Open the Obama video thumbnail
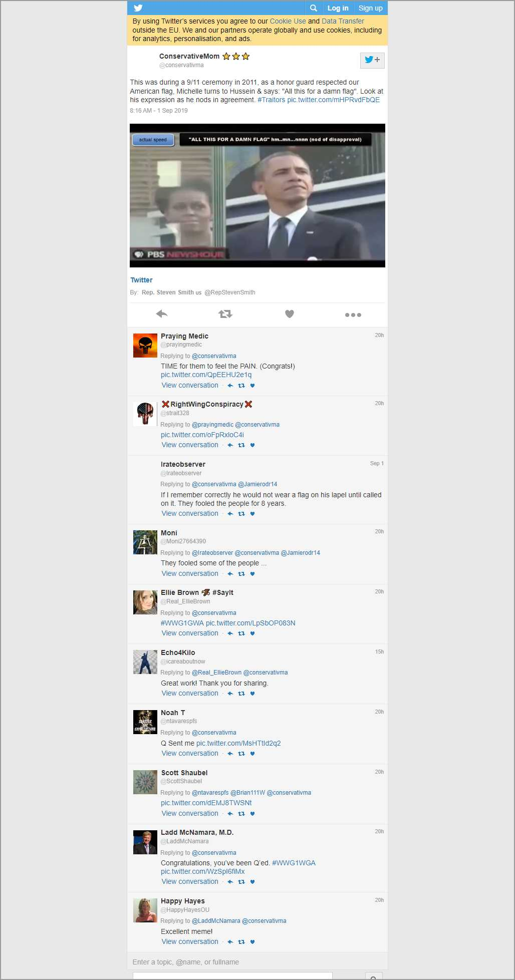This screenshot has width=515, height=980. (257, 195)
